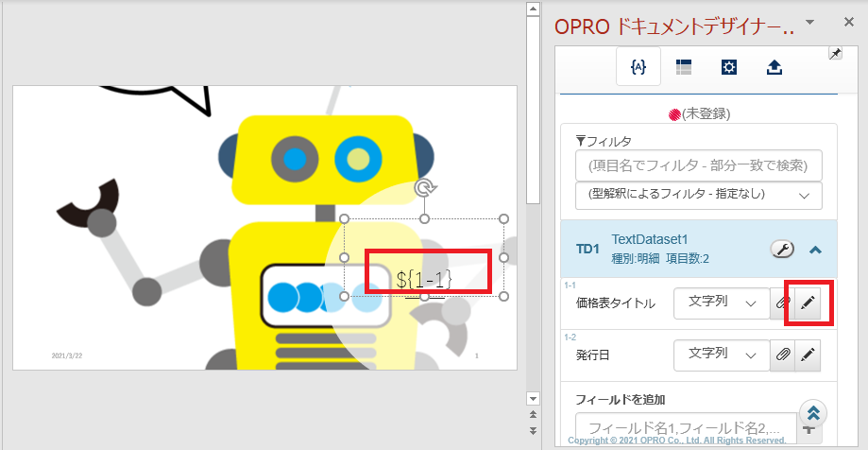This screenshot has width=868, height=450.
Task: Focus the field name filter input
Action: (x=699, y=165)
